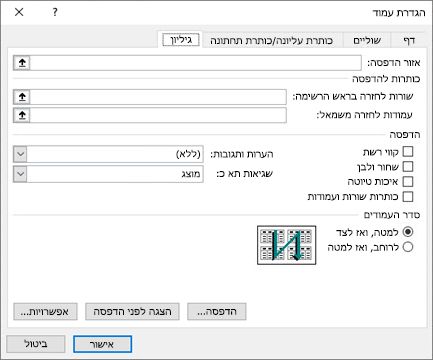Select 'לרוחב, ואז למטה' page order radio

(x=408, y=247)
